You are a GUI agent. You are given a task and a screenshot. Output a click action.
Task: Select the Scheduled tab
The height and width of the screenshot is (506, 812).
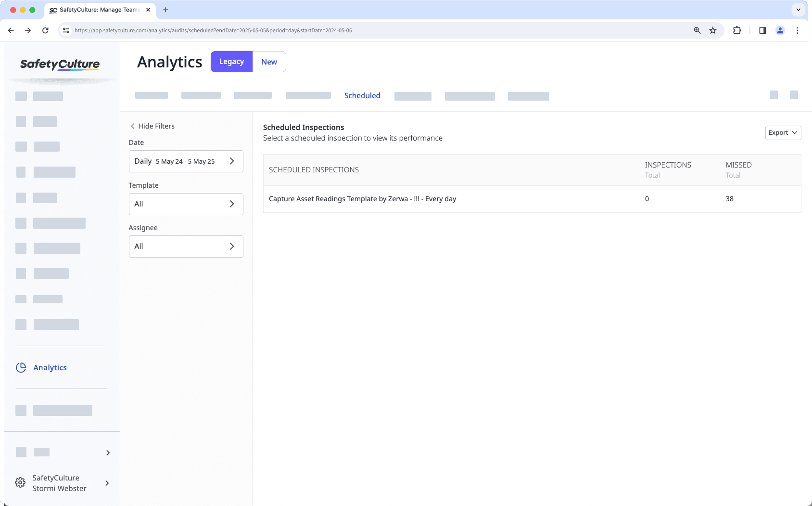click(362, 95)
